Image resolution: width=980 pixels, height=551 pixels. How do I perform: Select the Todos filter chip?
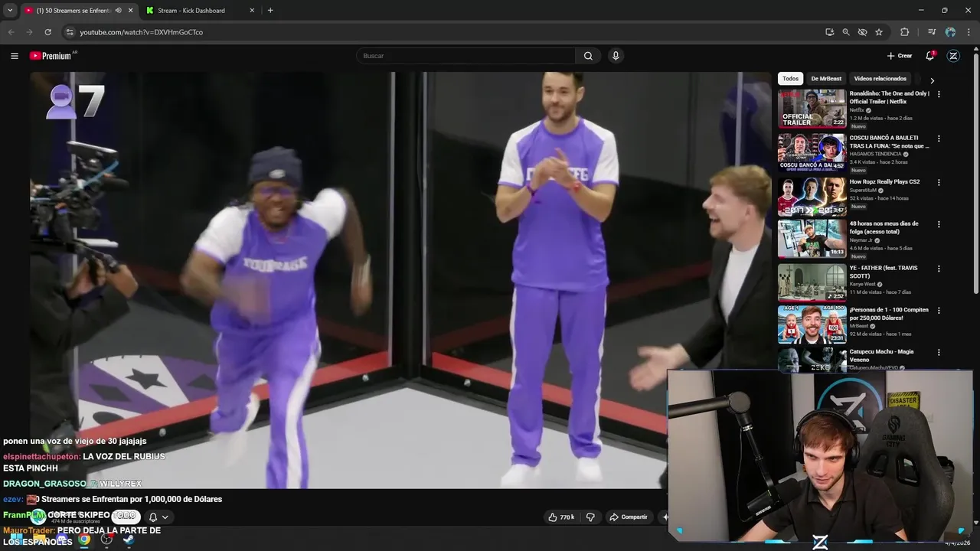(x=790, y=79)
